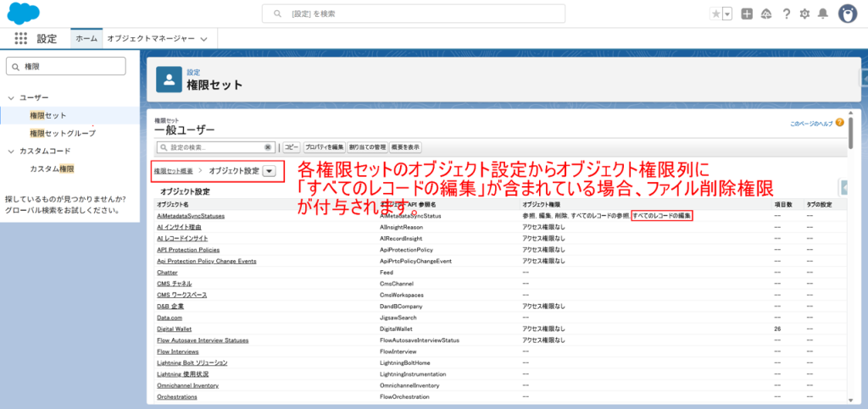This screenshot has height=409, width=868.
Task: Select 権限セットグループ in the sidebar
Action: 63,133
